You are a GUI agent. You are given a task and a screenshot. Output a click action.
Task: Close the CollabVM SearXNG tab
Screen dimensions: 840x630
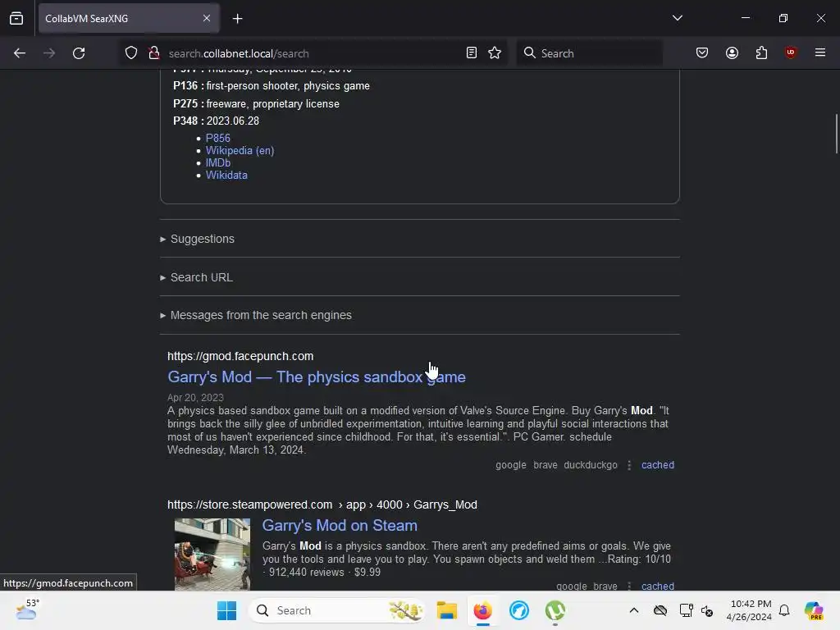[207, 18]
